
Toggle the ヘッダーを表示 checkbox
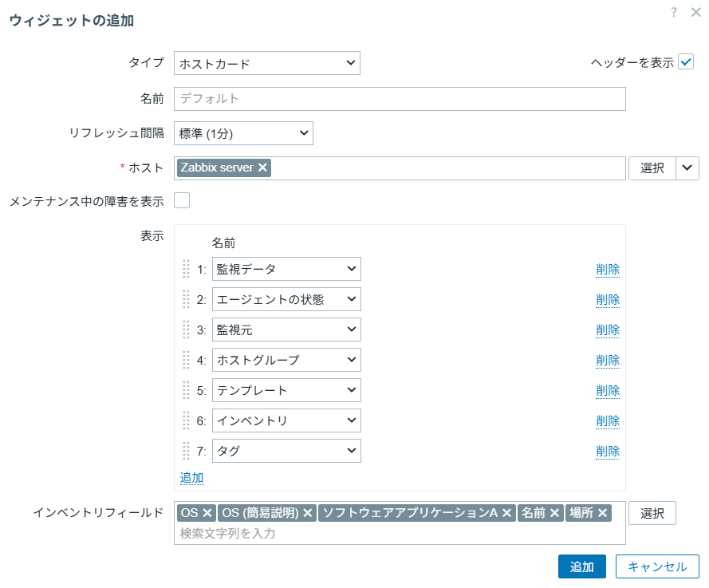(686, 62)
